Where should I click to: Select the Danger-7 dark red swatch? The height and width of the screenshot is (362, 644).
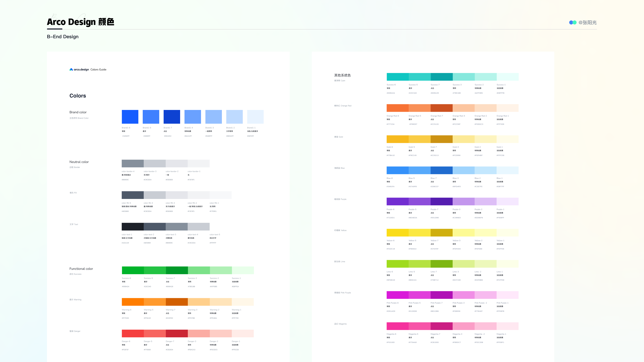coord(177,334)
